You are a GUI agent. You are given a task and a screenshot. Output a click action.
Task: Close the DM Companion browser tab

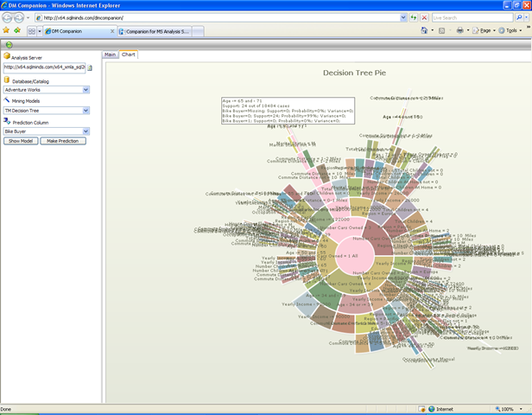click(x=112, y=31)
